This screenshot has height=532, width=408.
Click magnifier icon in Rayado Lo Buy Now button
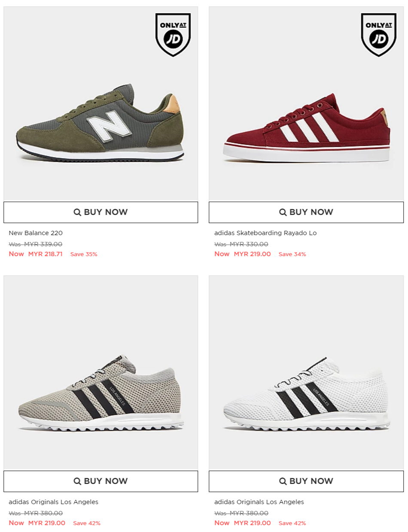(x=283, y=212)
